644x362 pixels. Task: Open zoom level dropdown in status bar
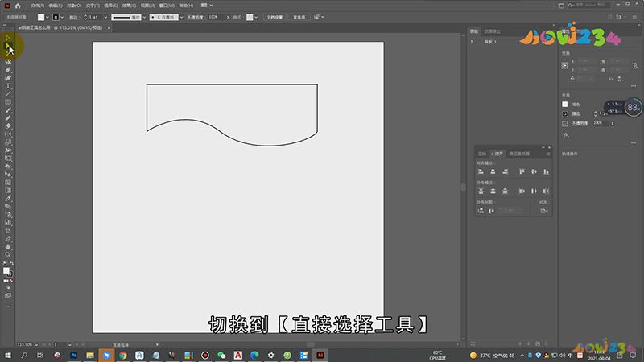(x=36, y=345)
